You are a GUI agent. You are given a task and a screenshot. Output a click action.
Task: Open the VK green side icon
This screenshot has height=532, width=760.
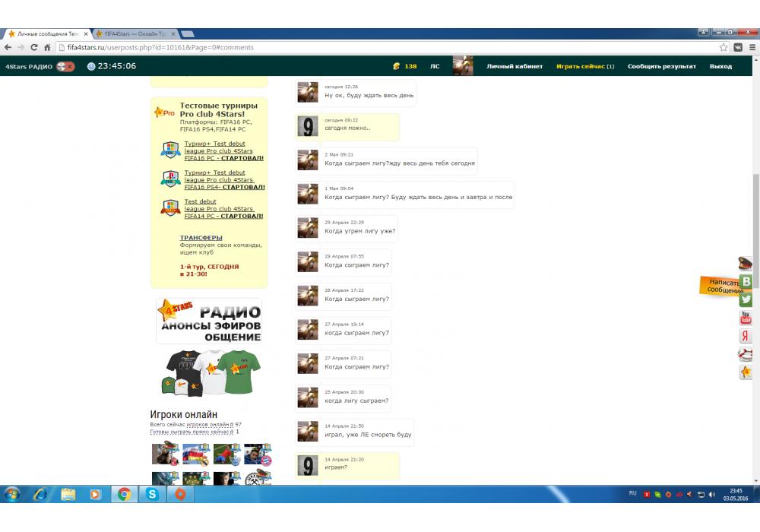pos(746,281)
